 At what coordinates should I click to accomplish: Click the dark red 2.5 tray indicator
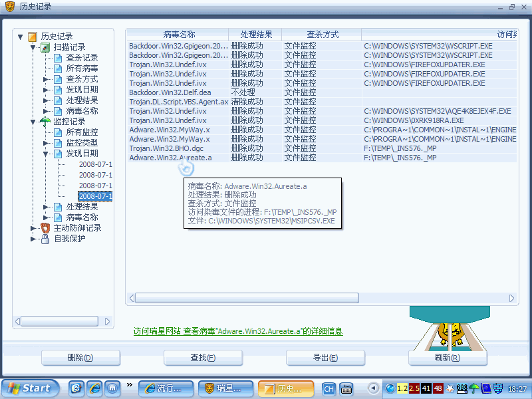414,388
